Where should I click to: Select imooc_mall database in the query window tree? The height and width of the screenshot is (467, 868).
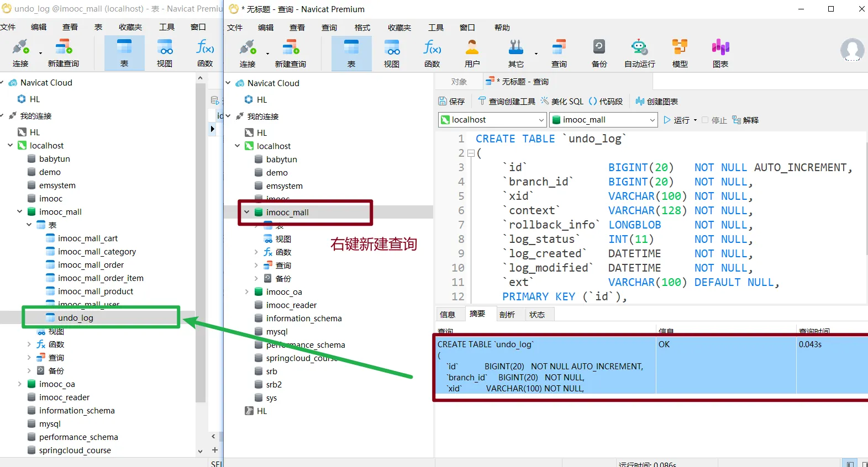tap(287, 213)
